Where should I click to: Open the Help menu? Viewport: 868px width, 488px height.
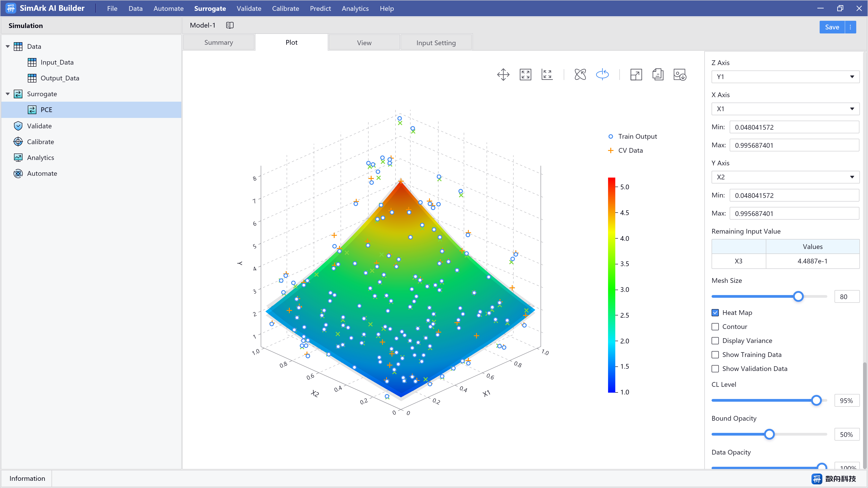[387, 8]
